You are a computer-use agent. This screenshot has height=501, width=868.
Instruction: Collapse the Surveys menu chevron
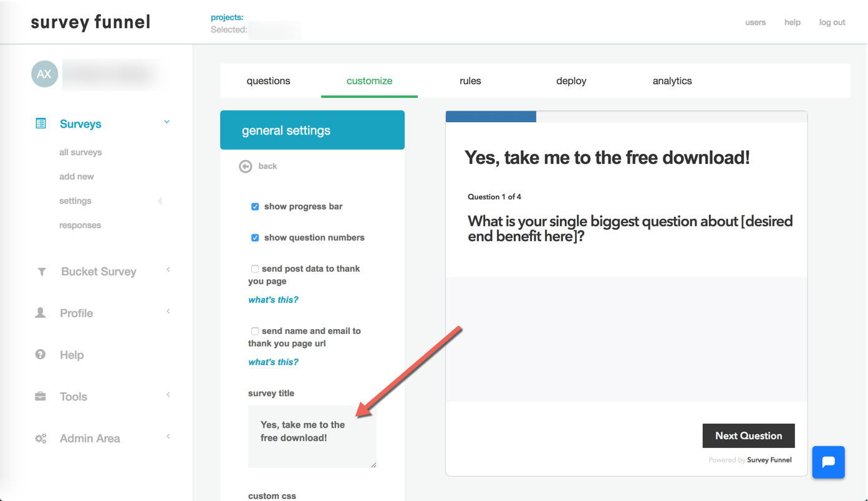click(x=166, y=122)
